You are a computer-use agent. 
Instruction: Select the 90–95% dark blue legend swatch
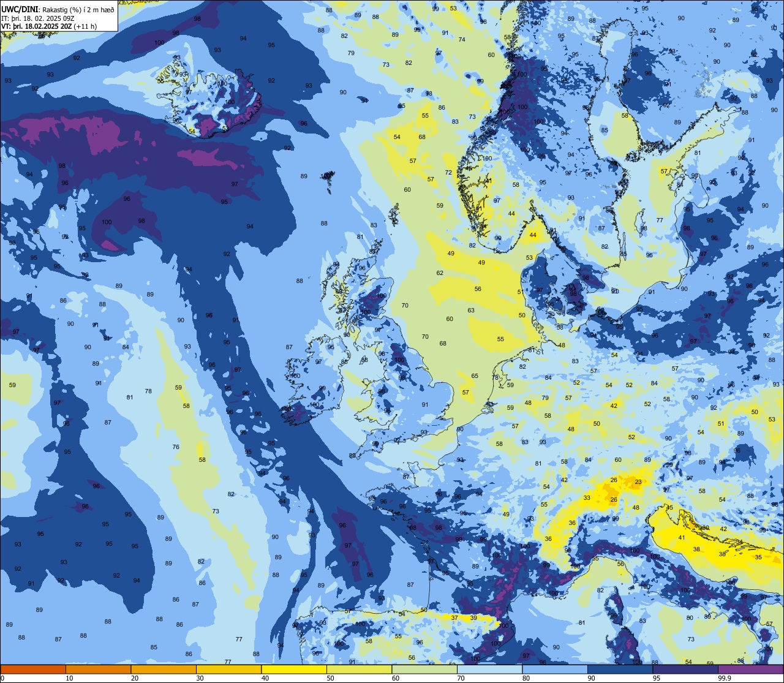tap(620, 669)
